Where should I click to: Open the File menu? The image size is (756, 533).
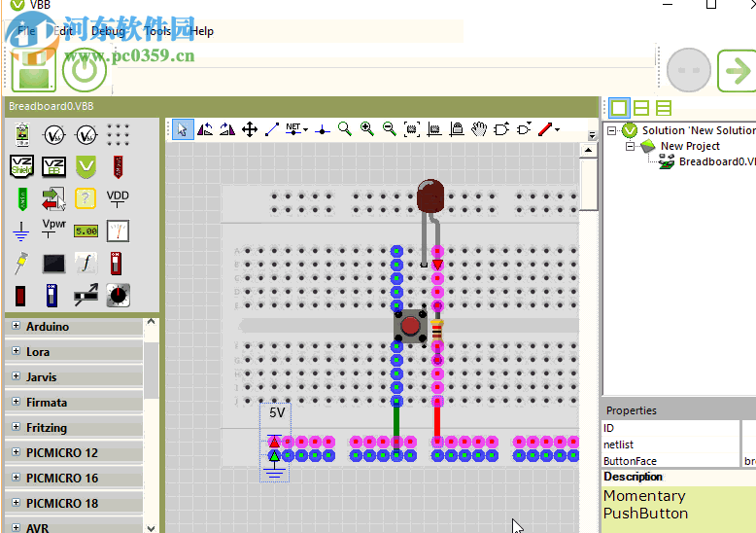(x=26, y=31)
